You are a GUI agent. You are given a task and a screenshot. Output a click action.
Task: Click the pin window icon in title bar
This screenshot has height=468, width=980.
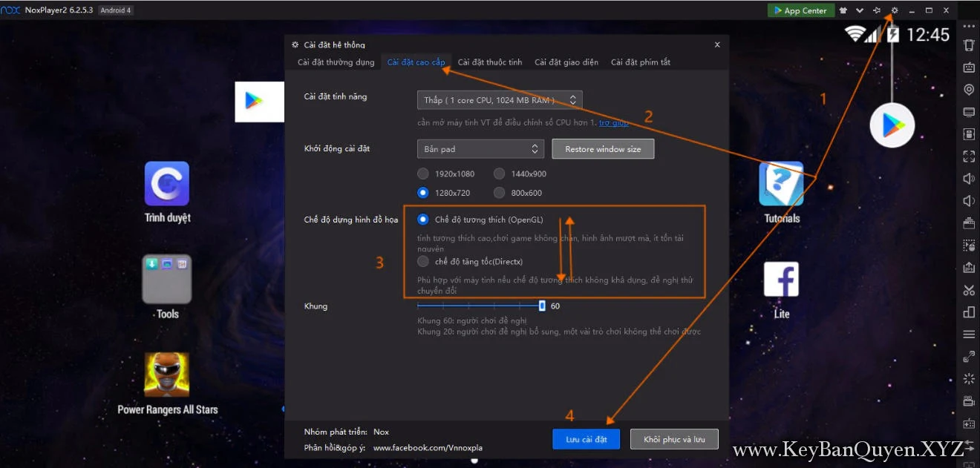click(877, 10)
